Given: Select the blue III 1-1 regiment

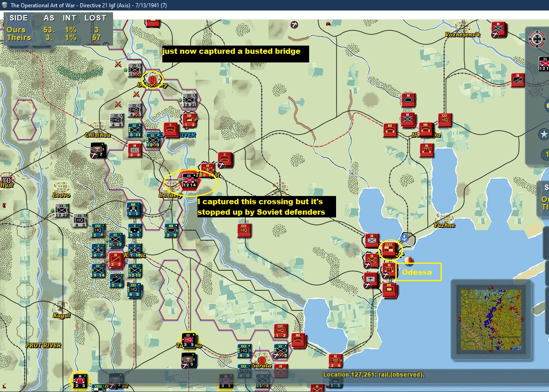Looking at the screenshot, I should (135, 209).
